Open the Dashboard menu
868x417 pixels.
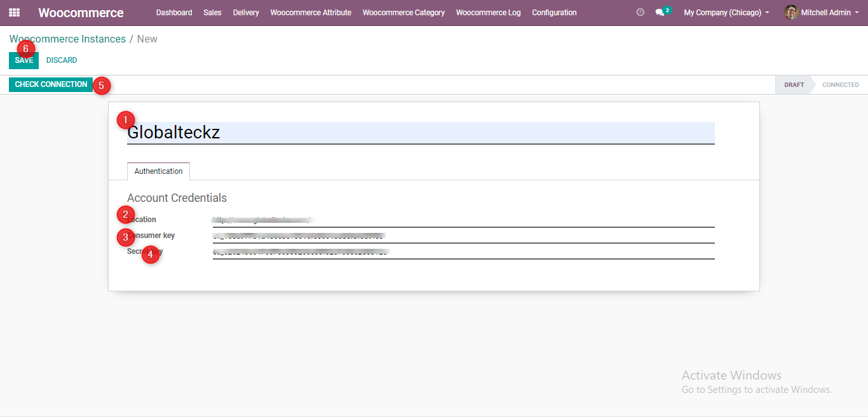pyautogui.click(x=174, y=13)
